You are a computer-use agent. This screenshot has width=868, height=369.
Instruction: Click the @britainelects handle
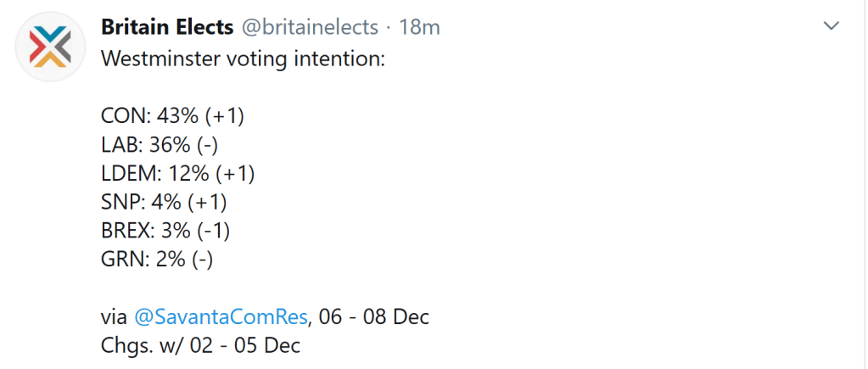(x=310, y=27)
